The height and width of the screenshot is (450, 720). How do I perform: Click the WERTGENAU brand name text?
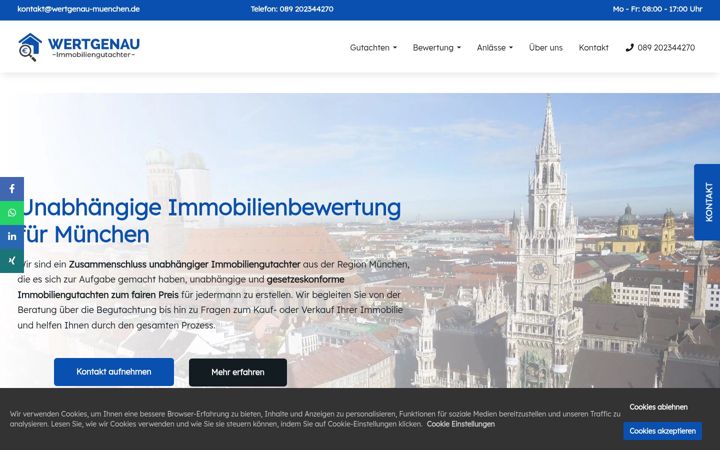pos(94,44)
